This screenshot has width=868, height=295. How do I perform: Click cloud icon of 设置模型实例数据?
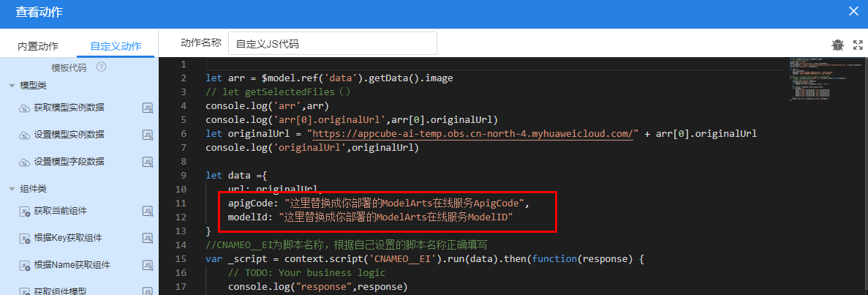24,135
